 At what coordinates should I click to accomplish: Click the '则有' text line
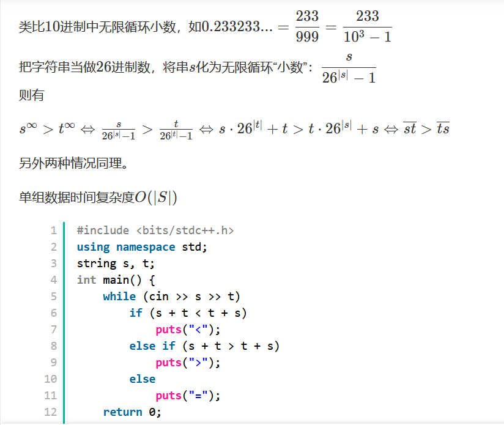pos(32,95)
